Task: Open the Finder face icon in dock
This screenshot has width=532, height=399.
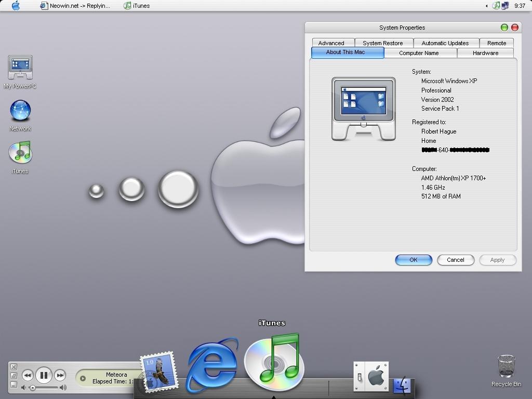Action: click(x=402, y=385)
